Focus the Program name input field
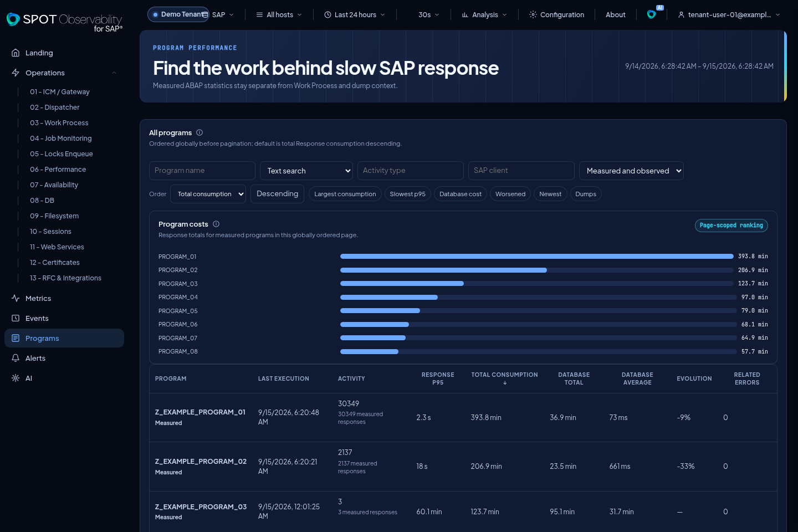The height and width of the screenshot is (532, 798). click(x=202, y=171)
